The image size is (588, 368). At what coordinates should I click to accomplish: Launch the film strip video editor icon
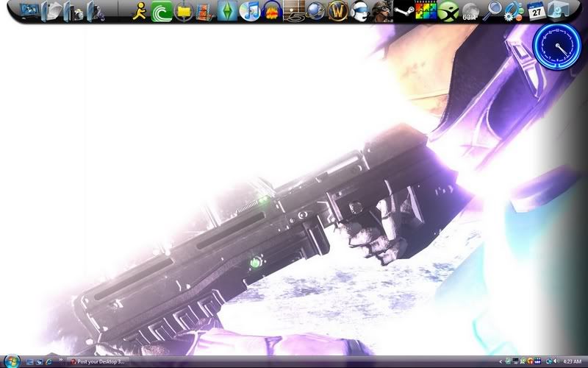206,11
